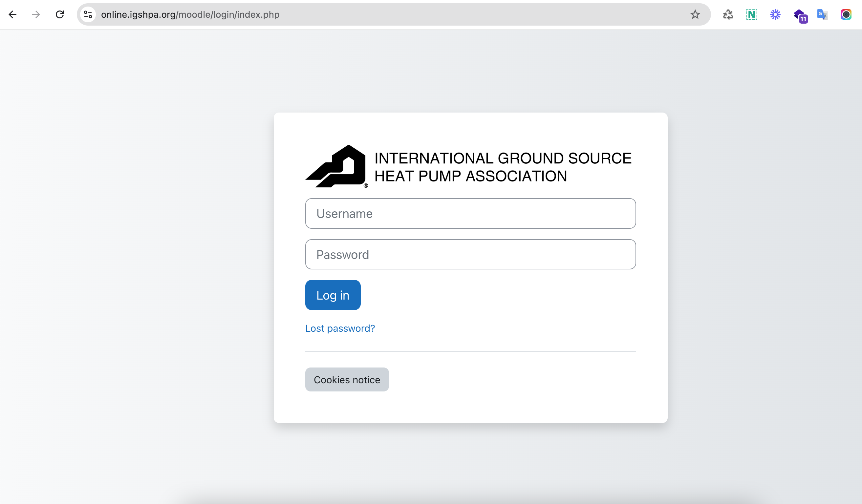Image resolution: width=862 pixels, height=504 pixels.
Task: Click into the Username field
Action: point(470,213)
